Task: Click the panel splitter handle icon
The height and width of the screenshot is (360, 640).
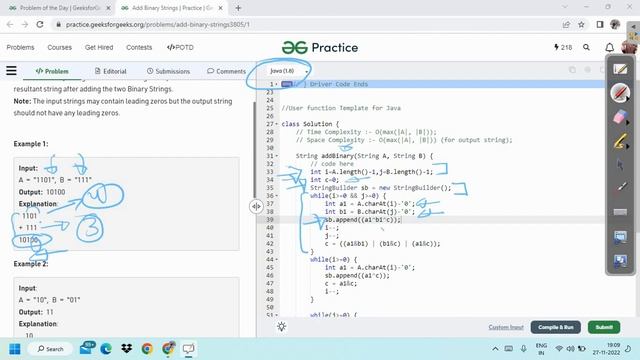Action: pyautogui.click(x=256, y=207)
